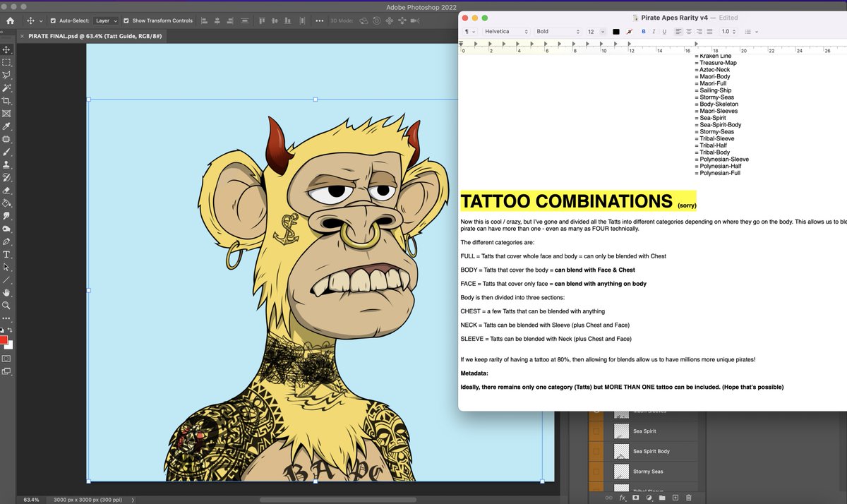Select the Horizontal Type tool

[x=7, y=254]
